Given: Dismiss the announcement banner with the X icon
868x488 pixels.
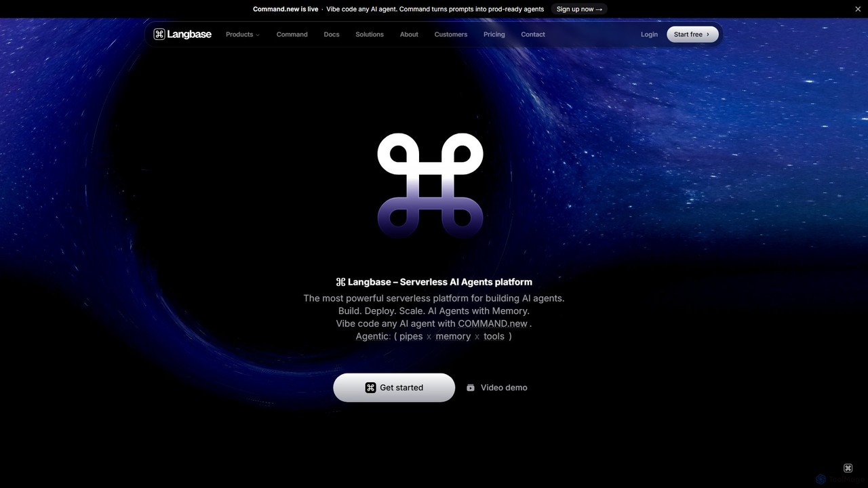Looking at the screenshot, I should 858,9.
